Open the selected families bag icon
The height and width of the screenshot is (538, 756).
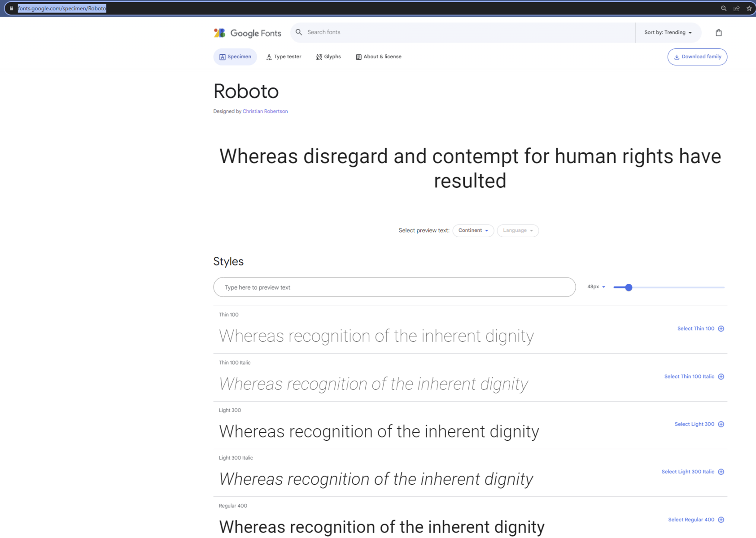click(719, 32)
